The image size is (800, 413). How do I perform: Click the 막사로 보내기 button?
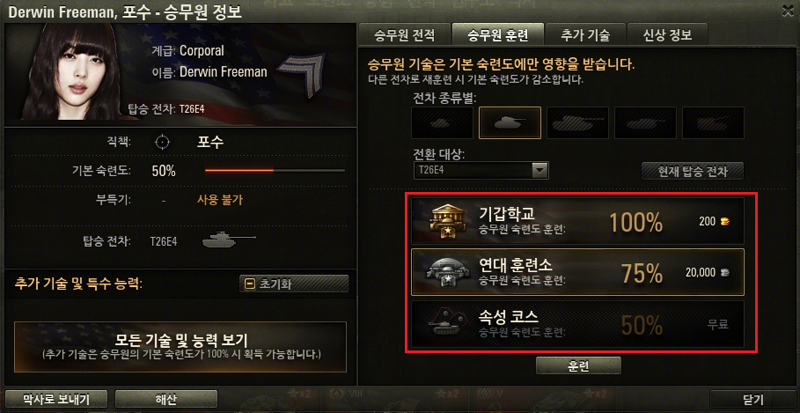(57, 399)
